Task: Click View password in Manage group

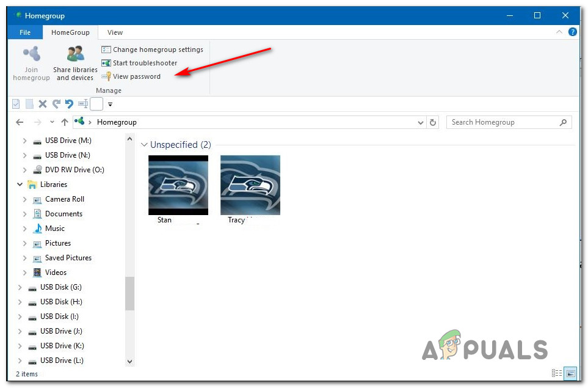Action: 131,76
